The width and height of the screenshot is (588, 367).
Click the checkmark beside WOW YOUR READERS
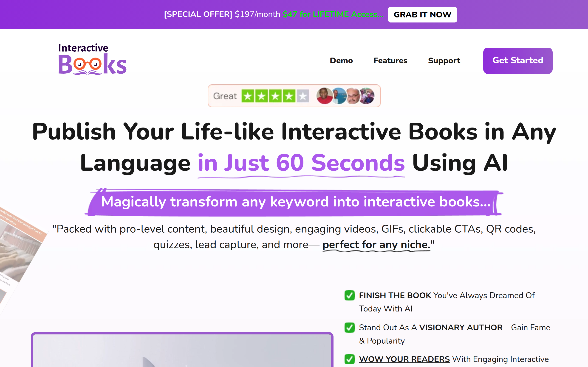(x=349, y=359)
